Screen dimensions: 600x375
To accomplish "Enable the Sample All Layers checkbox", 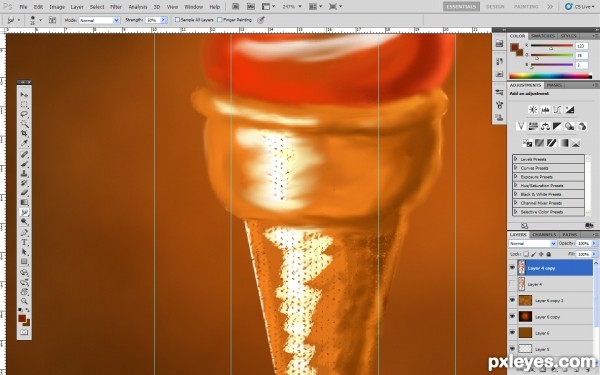I will coord(177,20).
